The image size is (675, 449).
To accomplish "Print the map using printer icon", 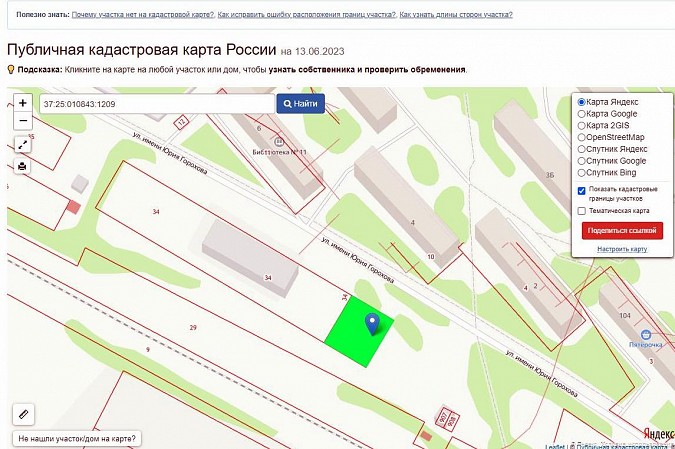I will [x=22, y=166].
